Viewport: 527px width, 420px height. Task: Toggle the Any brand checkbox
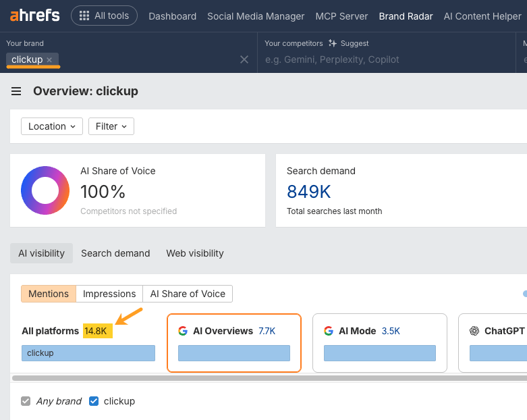26,401
